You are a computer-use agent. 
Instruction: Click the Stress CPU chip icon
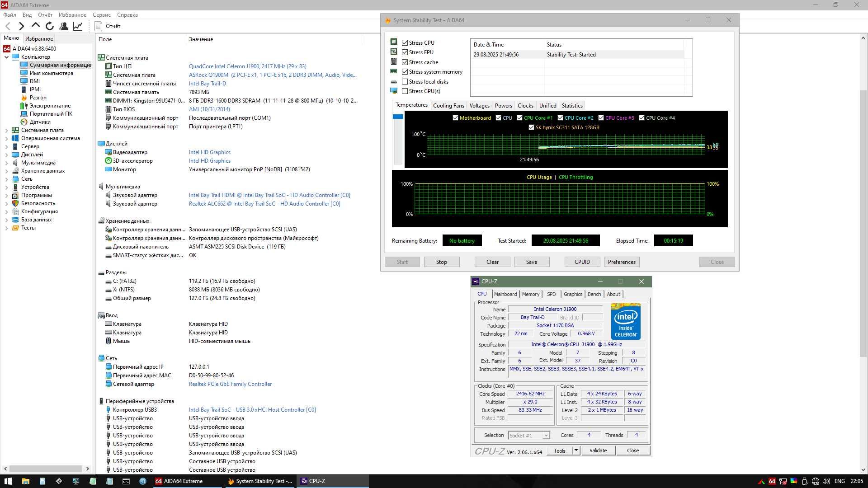pyautogui.click(x=394, y=42)
